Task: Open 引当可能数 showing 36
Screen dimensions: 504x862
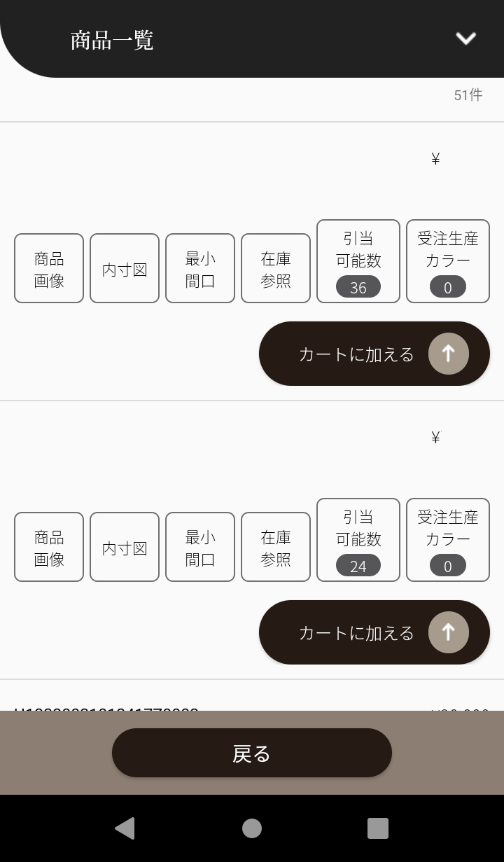Action: click(358, 261)
